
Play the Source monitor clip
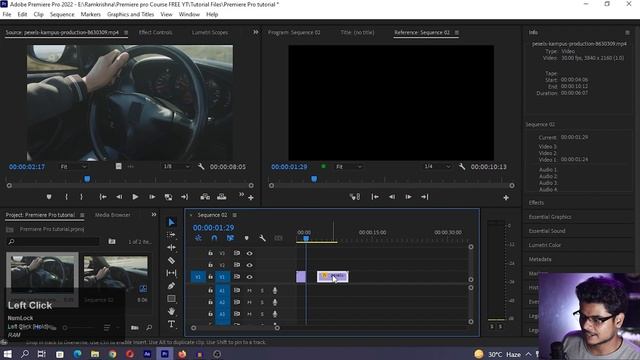[x=135, y=197]
